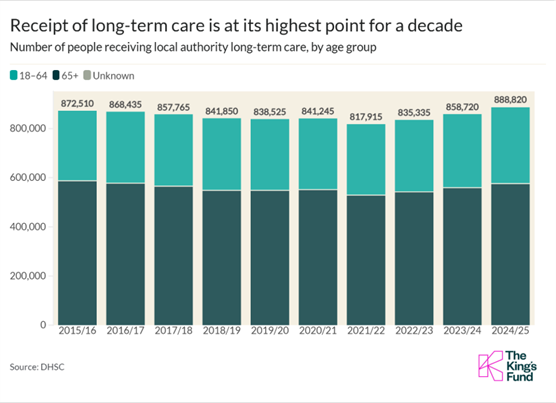Viewport: 556px width, 403px height.
Task: Click The King's Fund logo
Action: click(x=507, y=366)
